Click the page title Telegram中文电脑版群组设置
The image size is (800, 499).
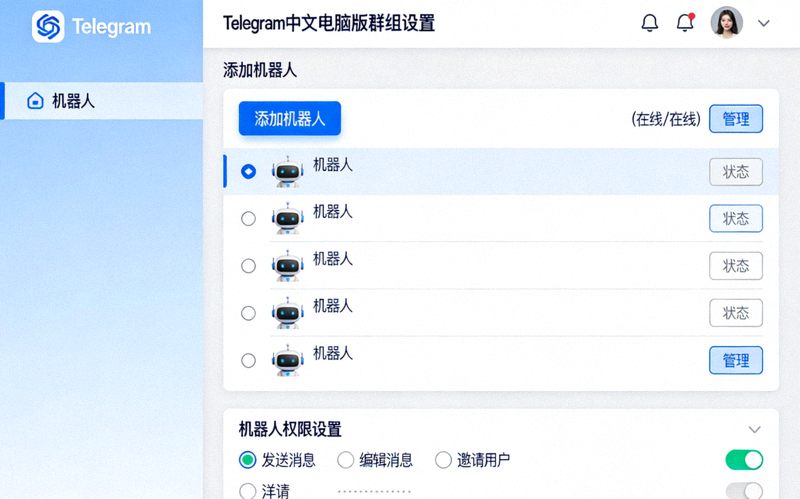point(329,23)
